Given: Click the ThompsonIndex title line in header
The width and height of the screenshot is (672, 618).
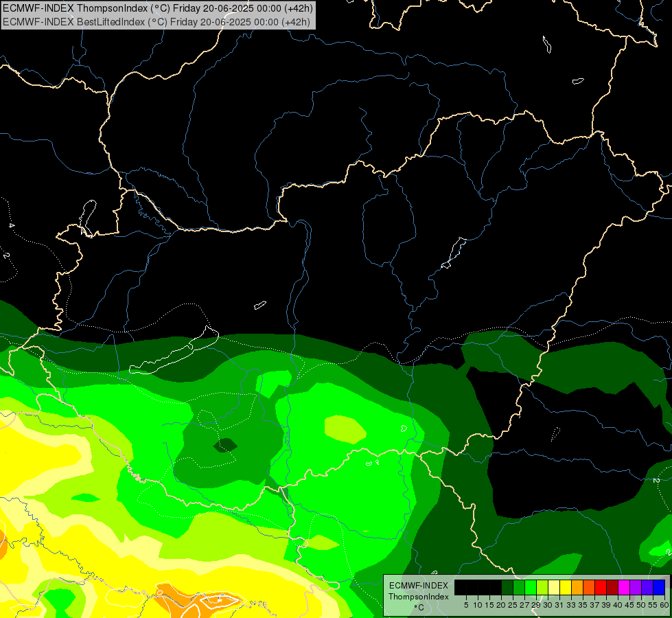Looking at the screenshot, I should pyautogui.click(x=158, y=8).
